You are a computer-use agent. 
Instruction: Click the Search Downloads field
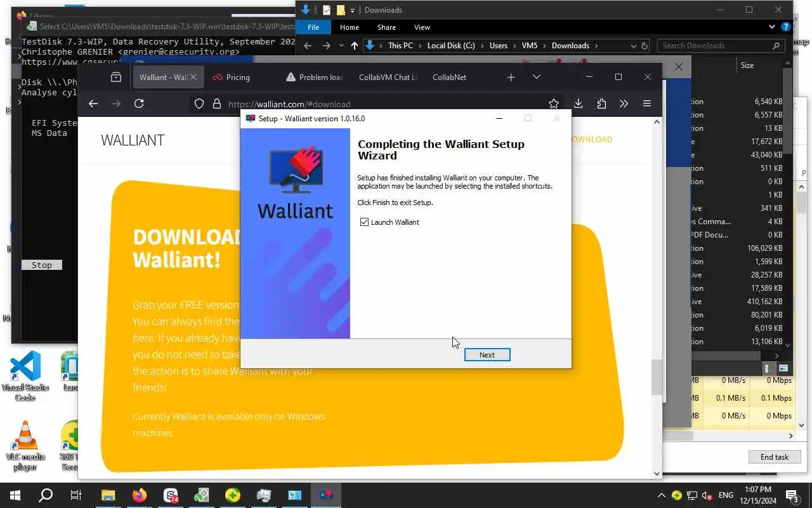(720, 46)
